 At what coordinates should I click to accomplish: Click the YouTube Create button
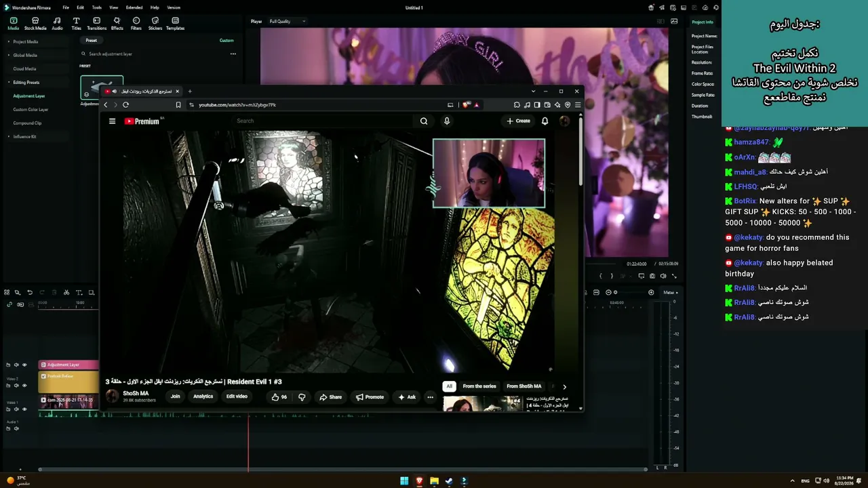pos(519,121)
